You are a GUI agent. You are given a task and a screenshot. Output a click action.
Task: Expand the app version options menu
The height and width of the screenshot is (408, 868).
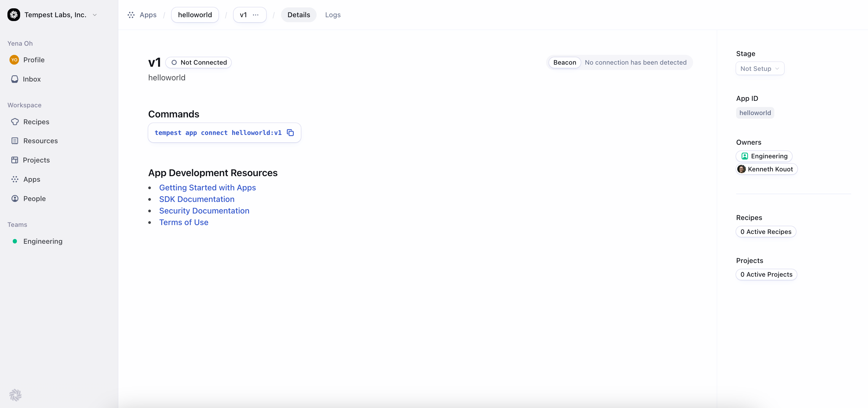coord(256,15)
